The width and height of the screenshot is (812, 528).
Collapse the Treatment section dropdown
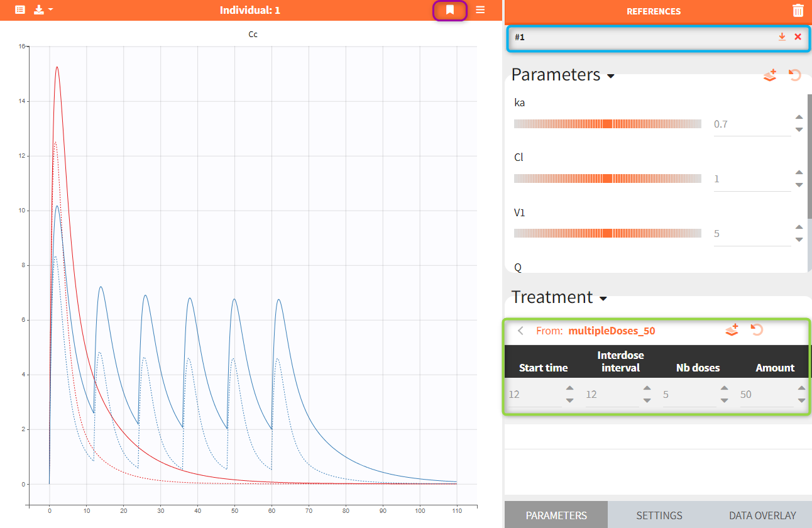[x=603, y=299]
